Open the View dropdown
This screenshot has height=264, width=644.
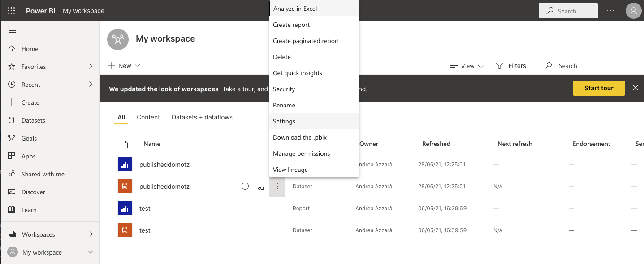467,66
